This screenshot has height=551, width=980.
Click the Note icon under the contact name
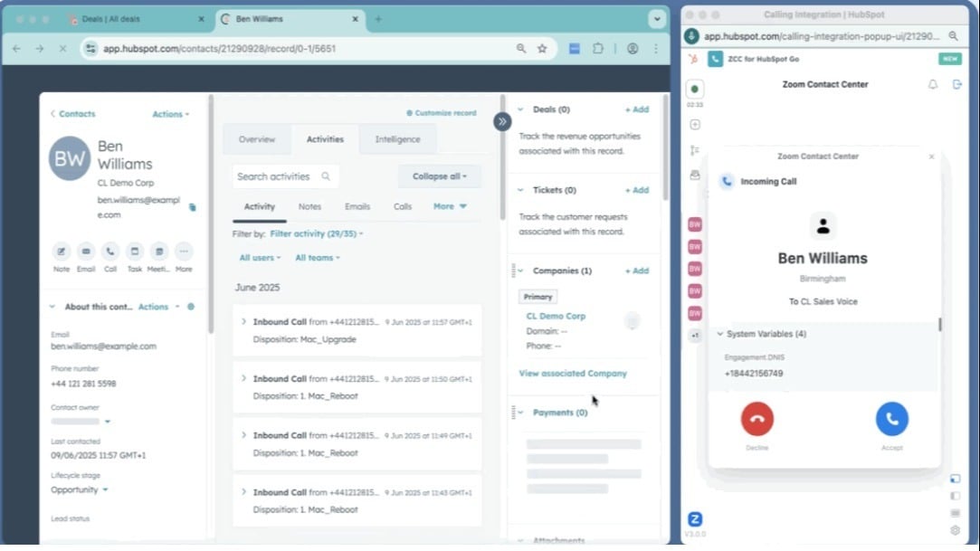[x=62, y=252]
